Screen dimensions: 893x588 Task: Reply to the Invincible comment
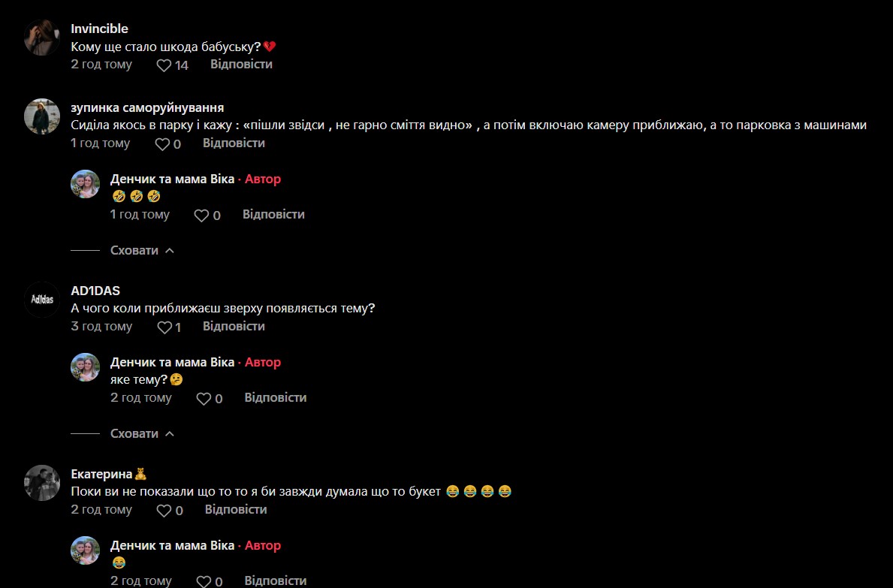[x=242, y=65]
